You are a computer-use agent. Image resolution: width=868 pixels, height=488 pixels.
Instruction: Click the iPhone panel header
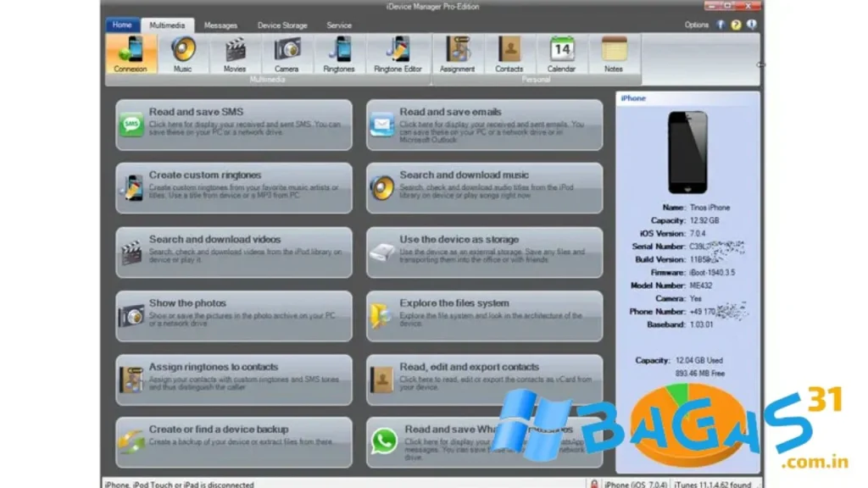687,98
